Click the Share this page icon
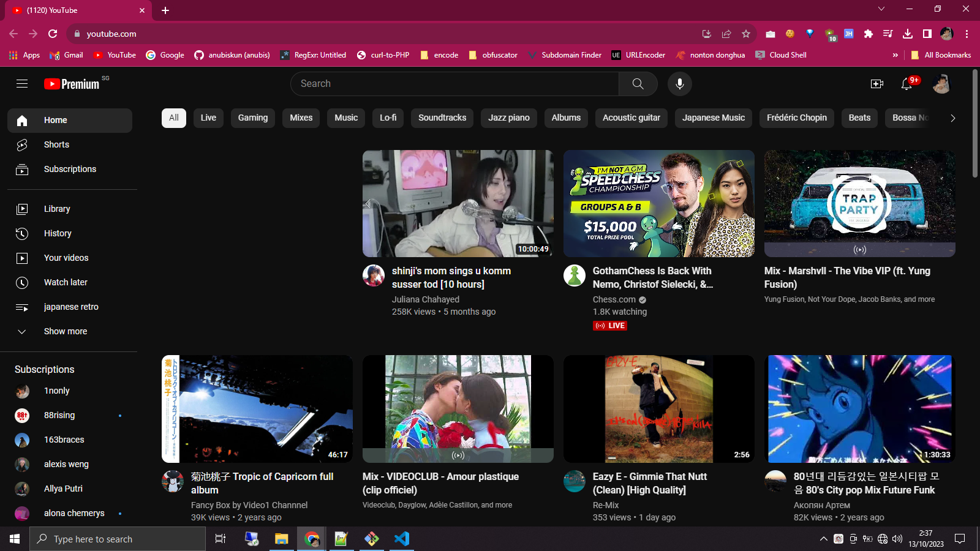This screenshot has height=551, width=980. (x=726, y=34)
